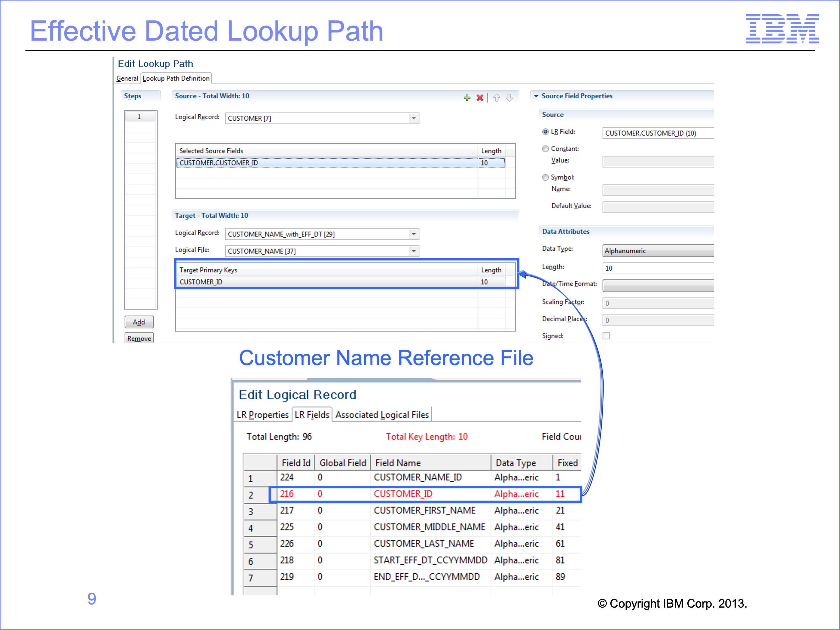This screenshot has height=630, width=840.
Task: Open target Logical Record CUSTOMER_NAME_with_EFF_DT dropdown
Action: pyautogui.click(x=413, y=234)
